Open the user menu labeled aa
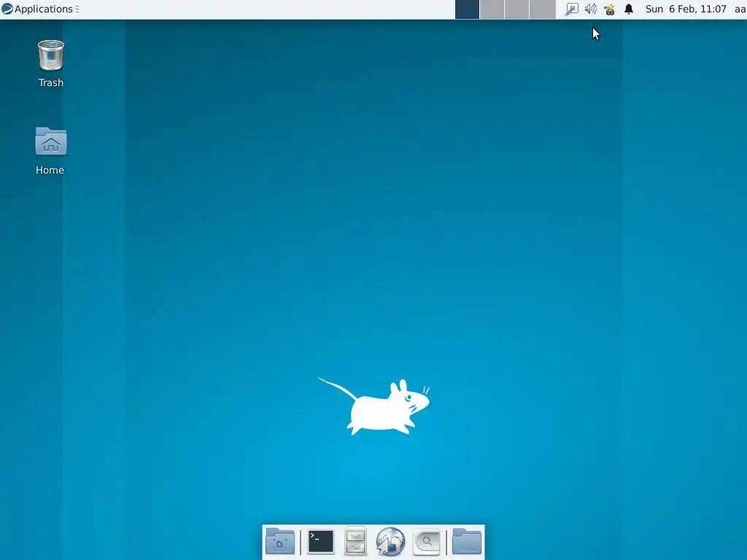This screenshot has height=560, width=747. click(740, 9)
